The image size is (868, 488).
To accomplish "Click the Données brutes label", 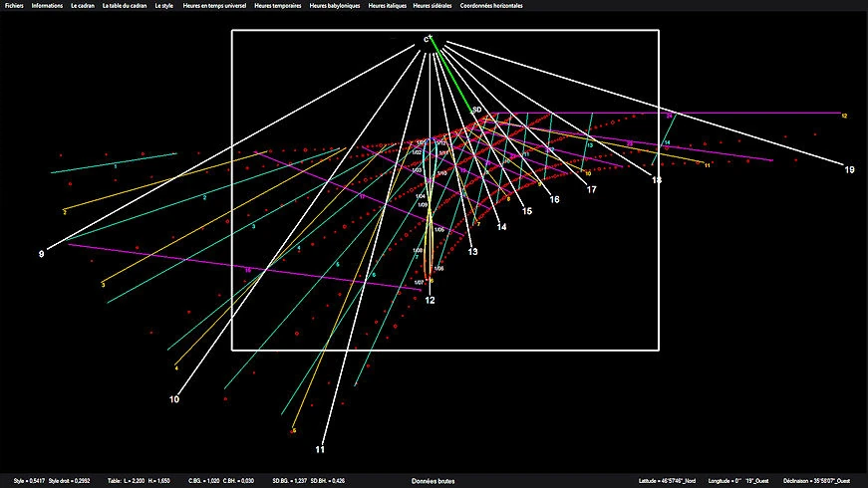I will pos(434,481).
